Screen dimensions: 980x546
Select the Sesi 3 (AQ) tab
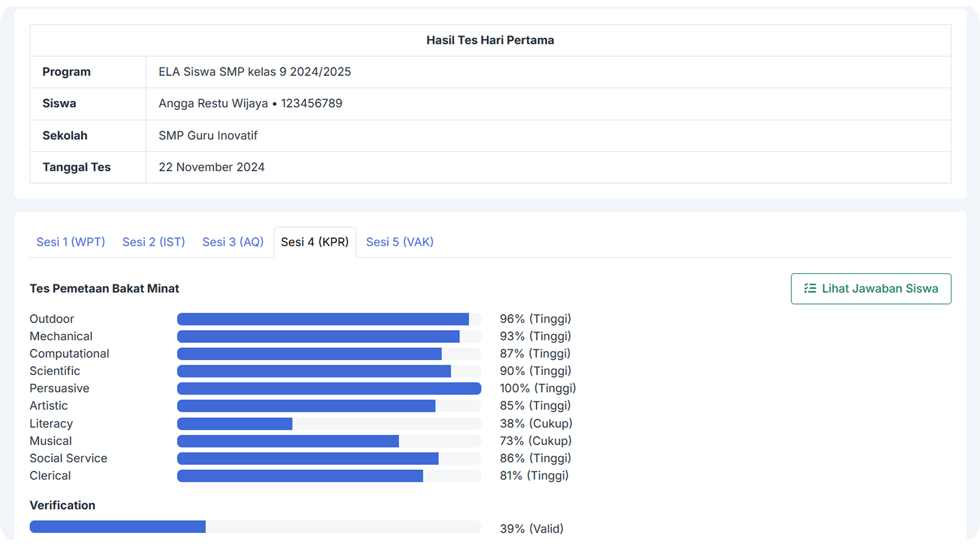coord(233,242)
